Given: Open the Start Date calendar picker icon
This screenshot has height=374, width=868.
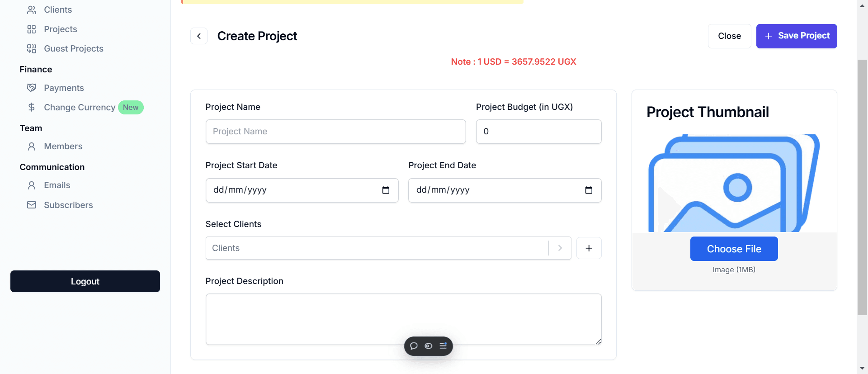Looking at the screenshot, I should coord(386,190).
